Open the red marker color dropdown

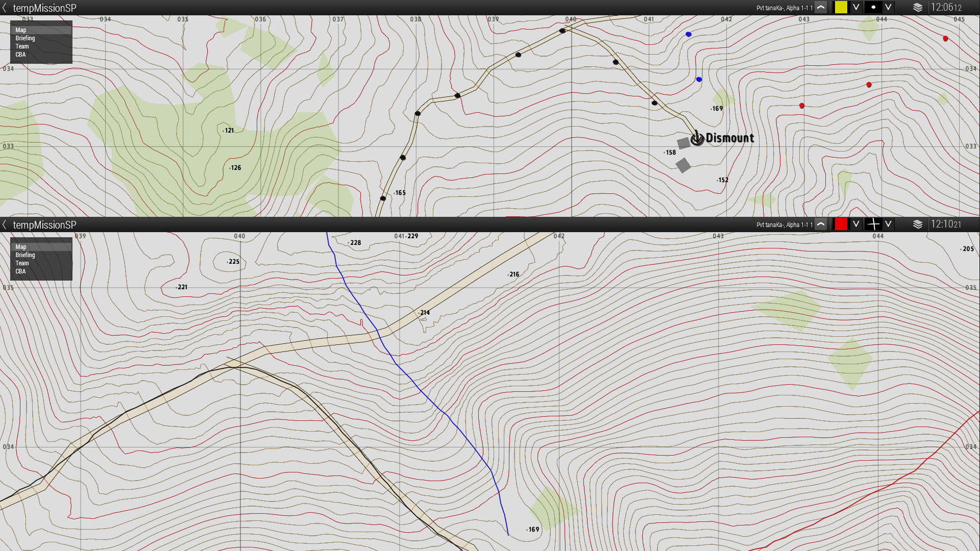[x=856, y=224]
